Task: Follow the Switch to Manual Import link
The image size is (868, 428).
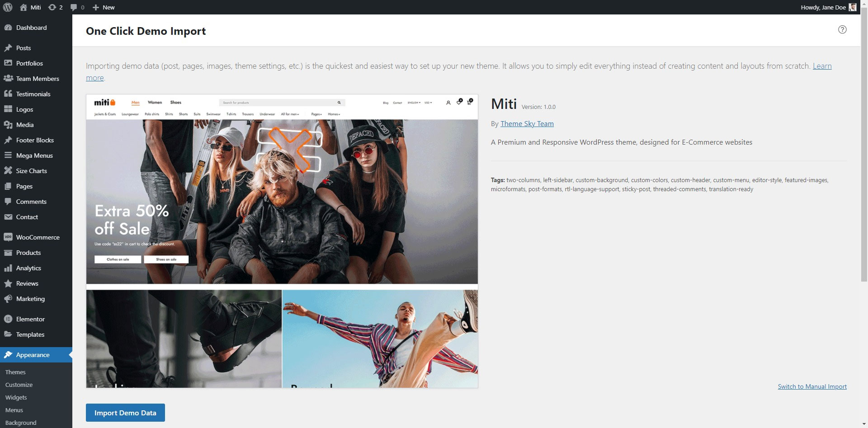Action: [812, 386]
